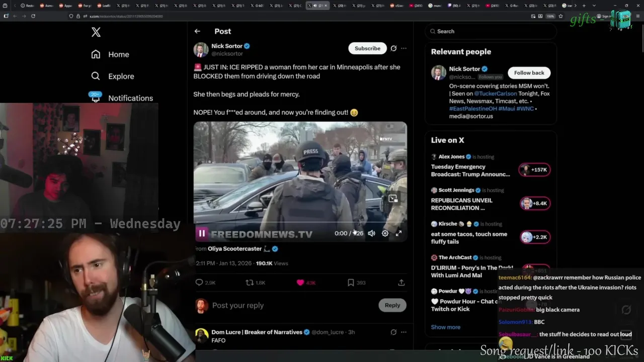Join Scott Jennings live +8.4K
This screenshot has height=362, width=644.
pos(535,204)
